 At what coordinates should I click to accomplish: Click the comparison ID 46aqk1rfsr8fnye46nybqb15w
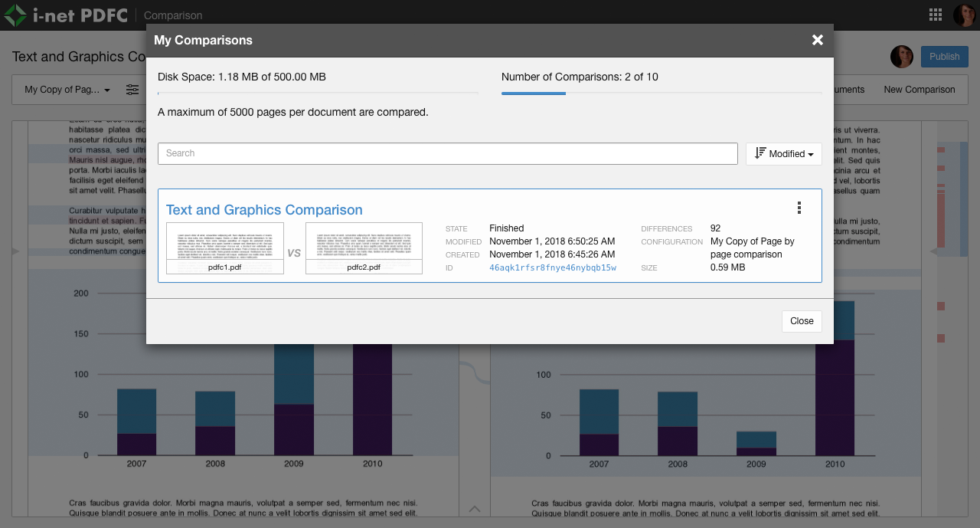(553, 267)
